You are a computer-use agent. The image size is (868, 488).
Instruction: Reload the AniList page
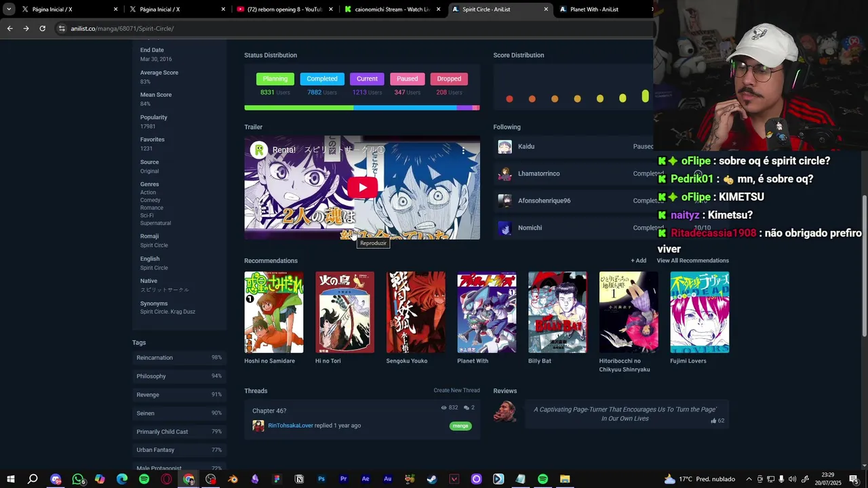point(42,28)
